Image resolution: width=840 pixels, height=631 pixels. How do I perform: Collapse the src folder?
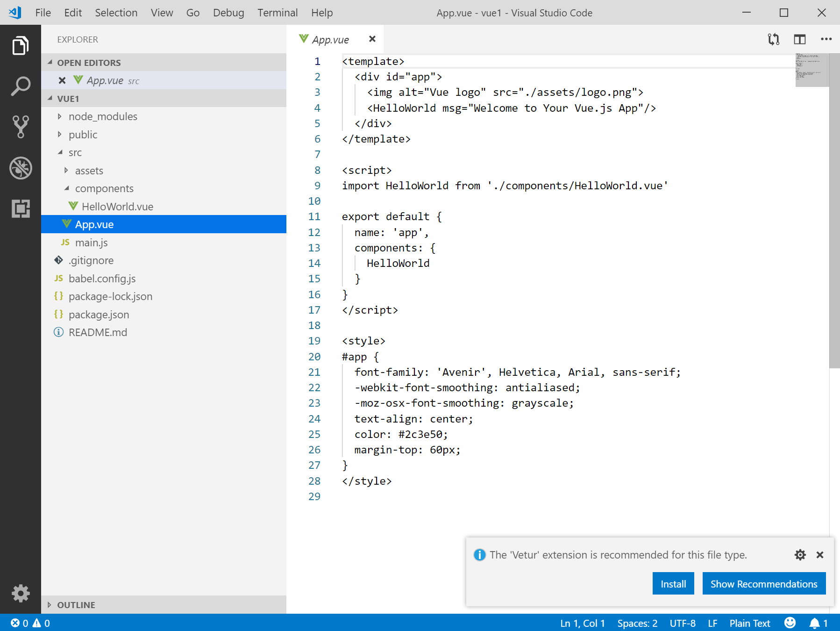pos(164,152)
